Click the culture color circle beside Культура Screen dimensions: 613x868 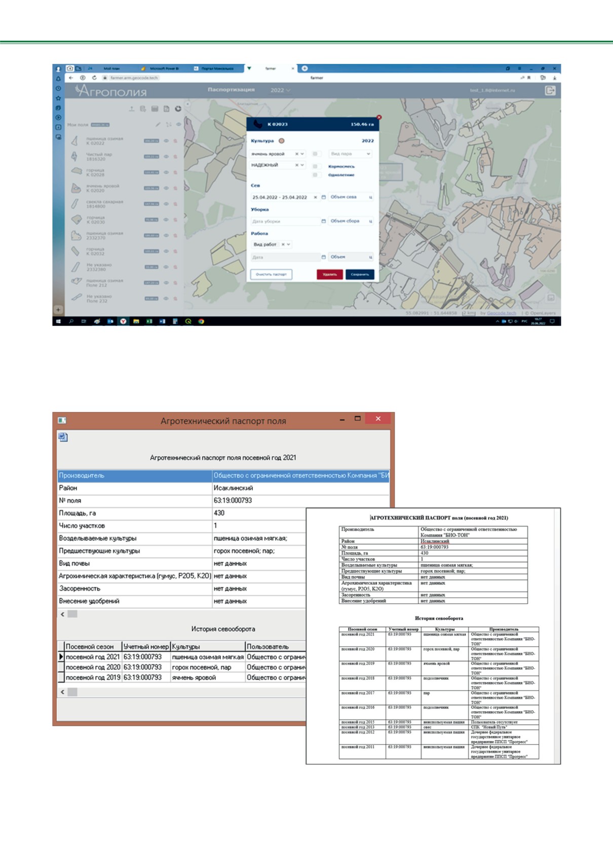coord(282,141)
